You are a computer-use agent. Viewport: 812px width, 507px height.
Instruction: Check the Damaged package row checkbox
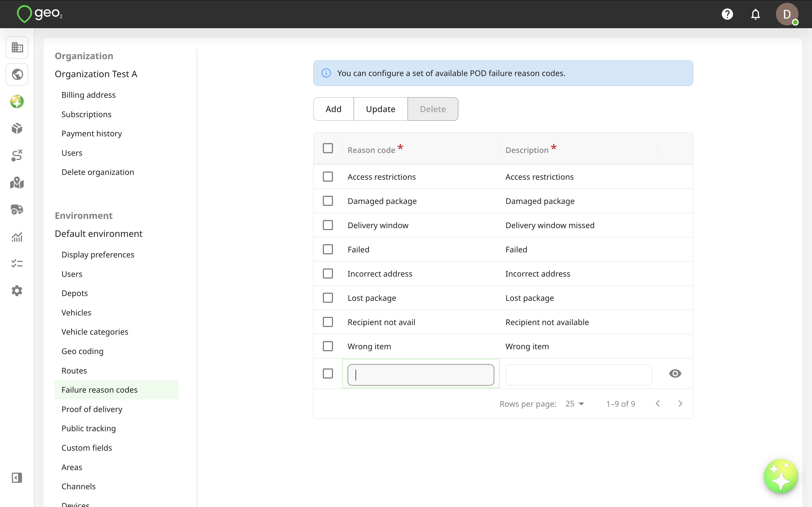pyautogui.click(x=328, y=201)
